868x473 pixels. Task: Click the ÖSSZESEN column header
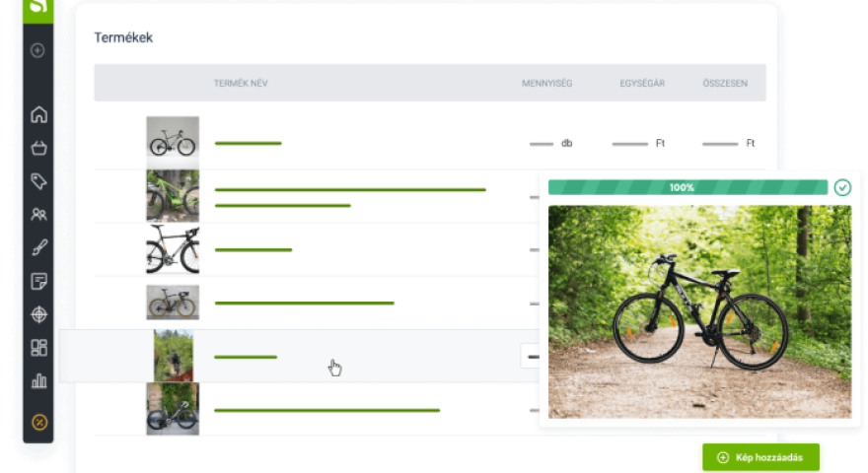725,83
